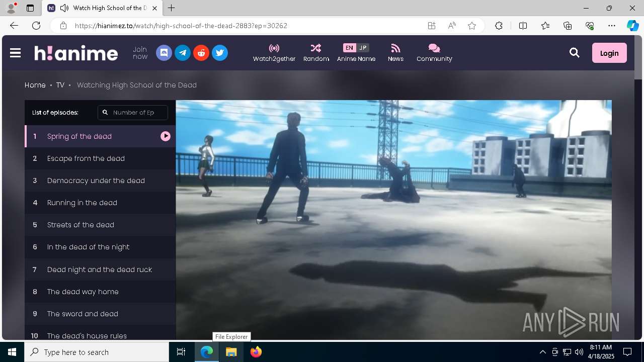Focus the Number of Ep search field
644x362 pixels.
click(x=133, y=113)
